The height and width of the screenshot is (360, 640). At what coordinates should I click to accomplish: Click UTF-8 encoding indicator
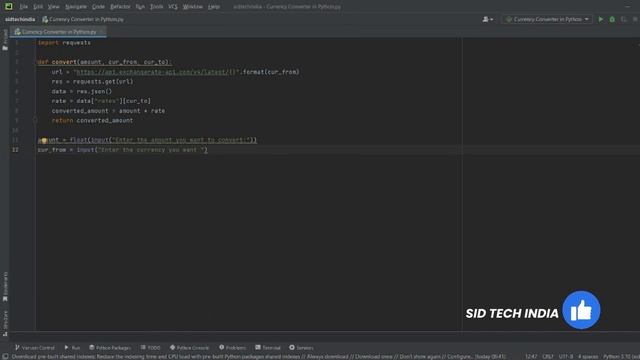pyautogui.click(x=566, y=356)
